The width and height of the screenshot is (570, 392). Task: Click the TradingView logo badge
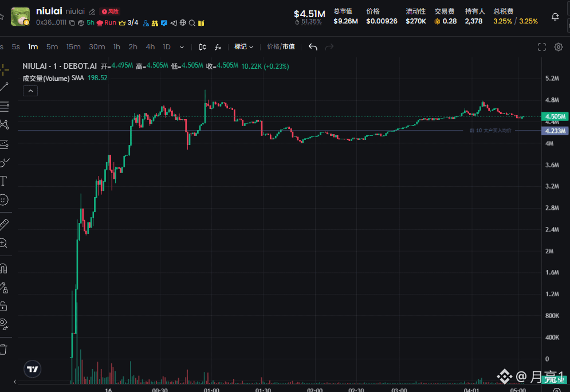tap(32, 369)
